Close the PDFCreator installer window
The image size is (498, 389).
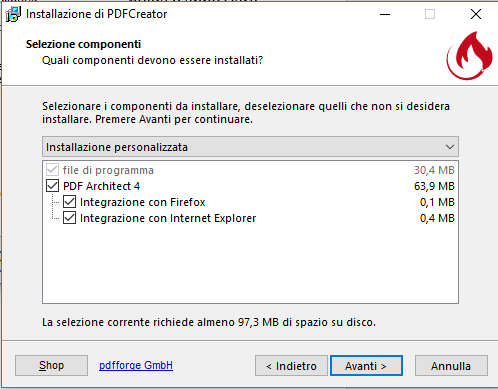(476, 14)
